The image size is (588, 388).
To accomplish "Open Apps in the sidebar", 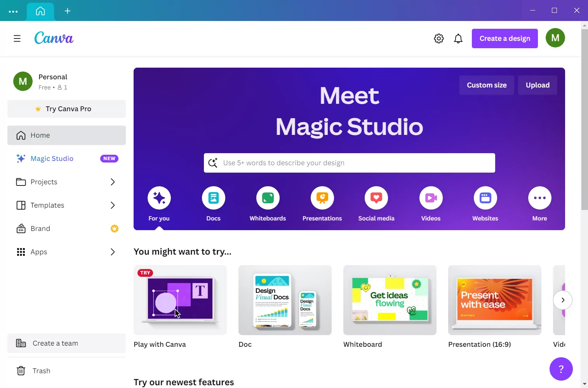I will click(66, 252).
